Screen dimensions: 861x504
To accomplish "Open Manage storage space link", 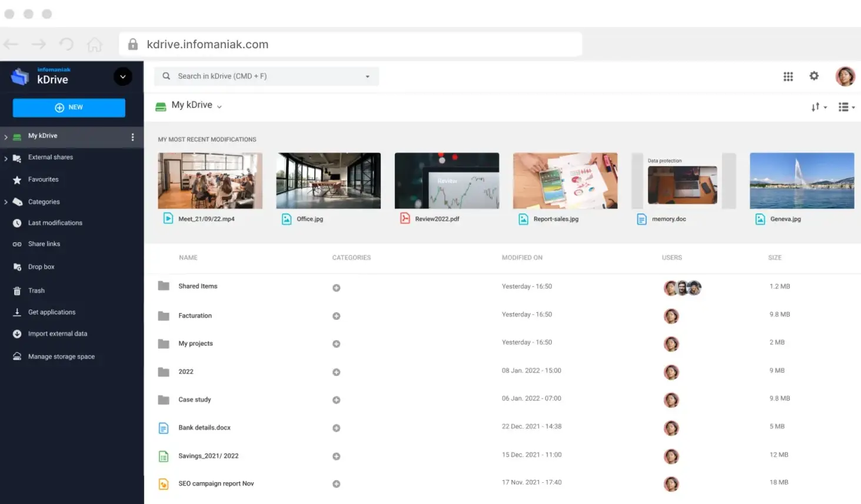I will click(x=61, y=356).
